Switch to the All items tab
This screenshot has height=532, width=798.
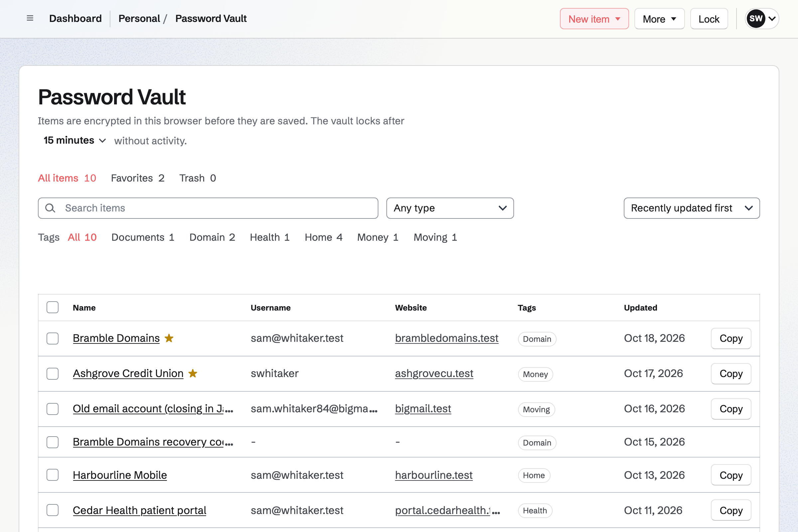[67, 178]
